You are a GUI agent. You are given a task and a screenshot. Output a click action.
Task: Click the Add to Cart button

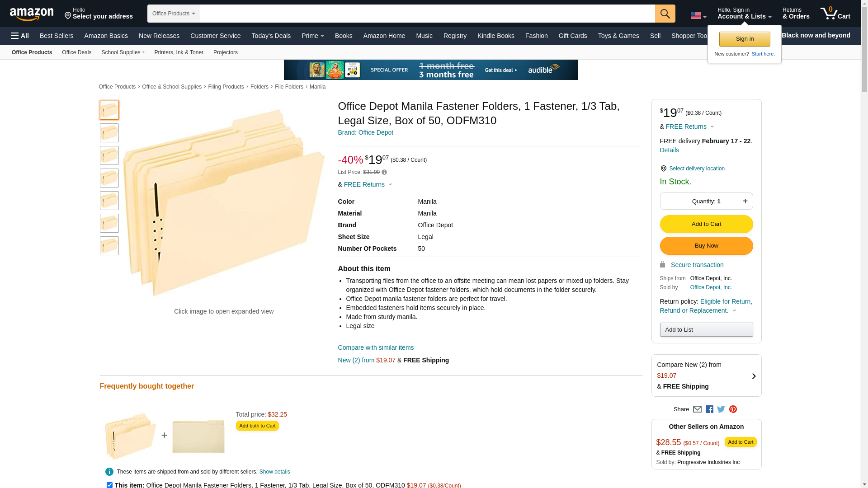(x=706, y=224)
